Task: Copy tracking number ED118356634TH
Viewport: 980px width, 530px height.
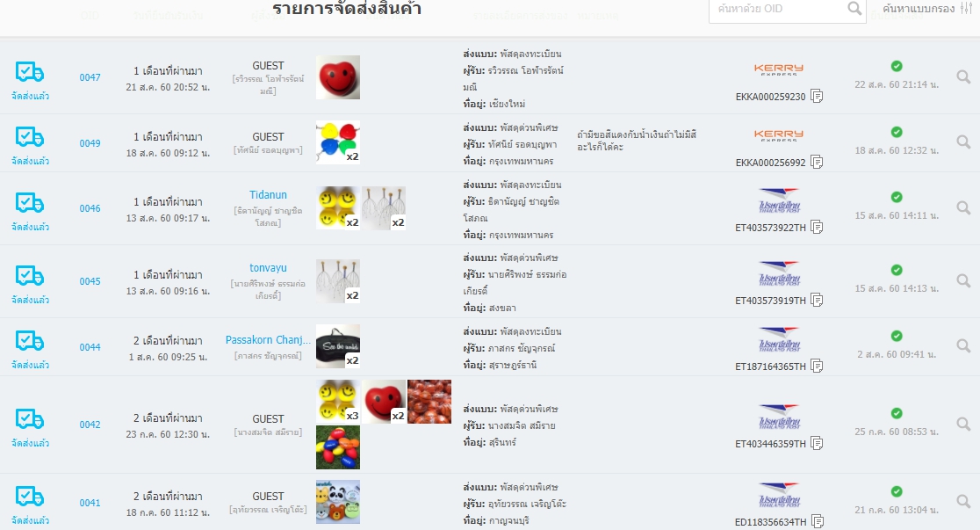Action: tap(817, 521)
